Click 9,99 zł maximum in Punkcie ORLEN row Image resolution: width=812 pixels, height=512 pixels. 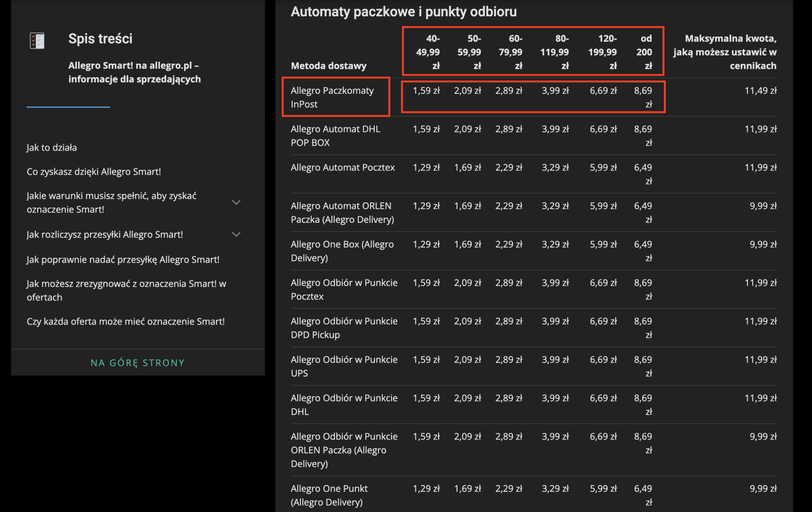(763, 436)
